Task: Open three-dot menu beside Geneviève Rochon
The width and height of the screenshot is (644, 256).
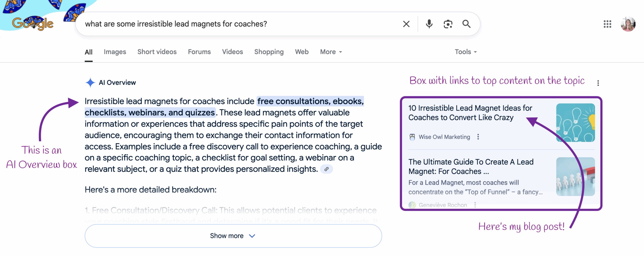Action: pyautogui.click(x=475, y=205)
